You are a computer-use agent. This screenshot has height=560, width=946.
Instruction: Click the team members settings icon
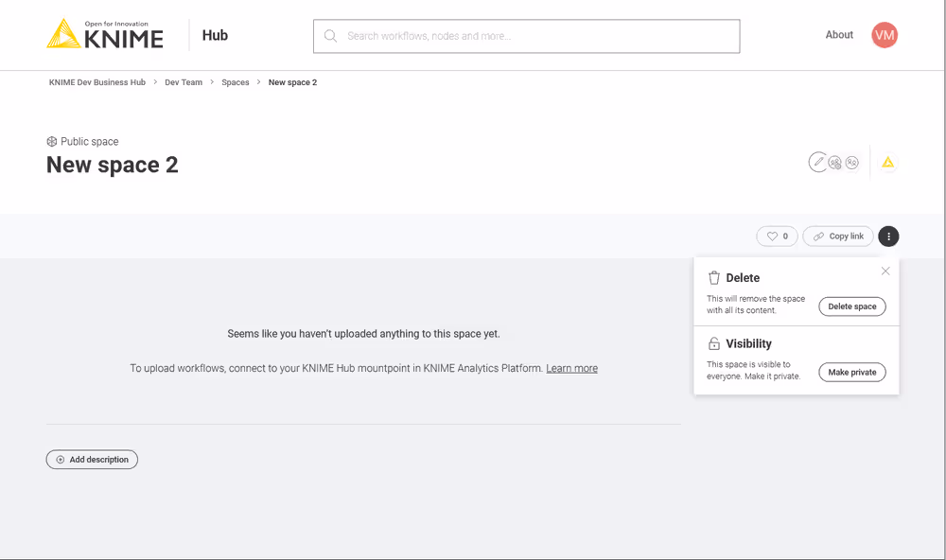(834, 162)
